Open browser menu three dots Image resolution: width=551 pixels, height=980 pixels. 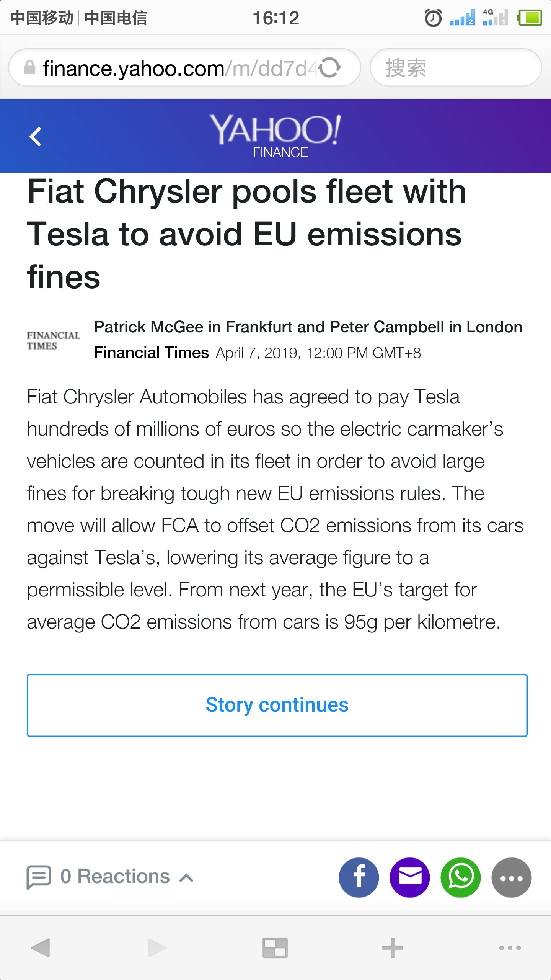coord(510,948)
